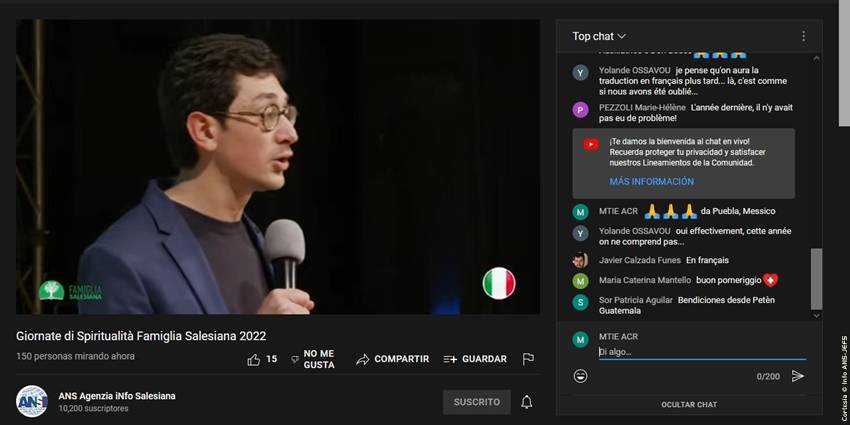
Task: Click the report flag icon
Action: pos(528,359)
